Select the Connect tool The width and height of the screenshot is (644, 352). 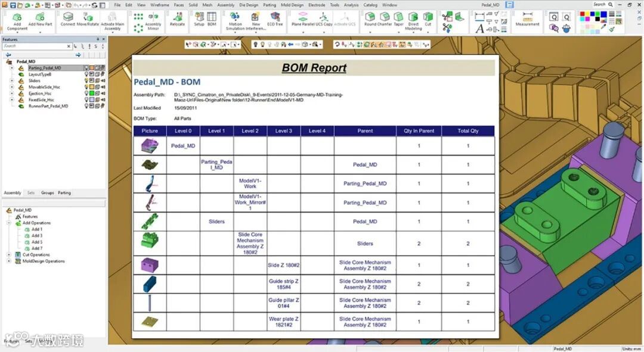coord(68,19)
